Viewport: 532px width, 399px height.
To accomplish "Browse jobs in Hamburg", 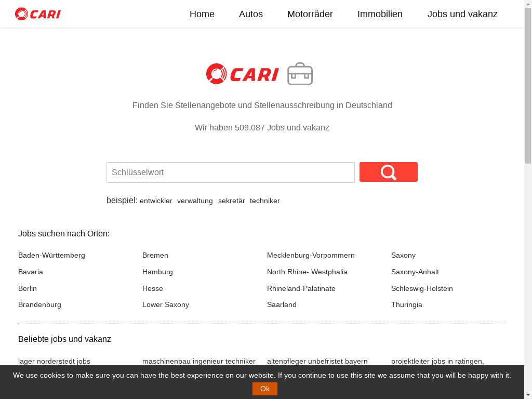I will [158, 272].
